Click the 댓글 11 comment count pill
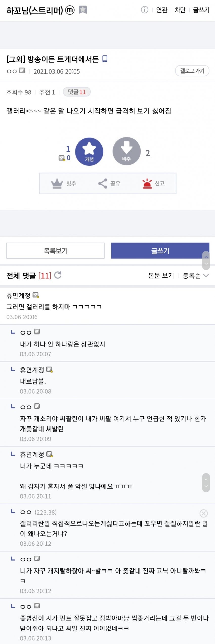215x644 pixels. point(77,92)
